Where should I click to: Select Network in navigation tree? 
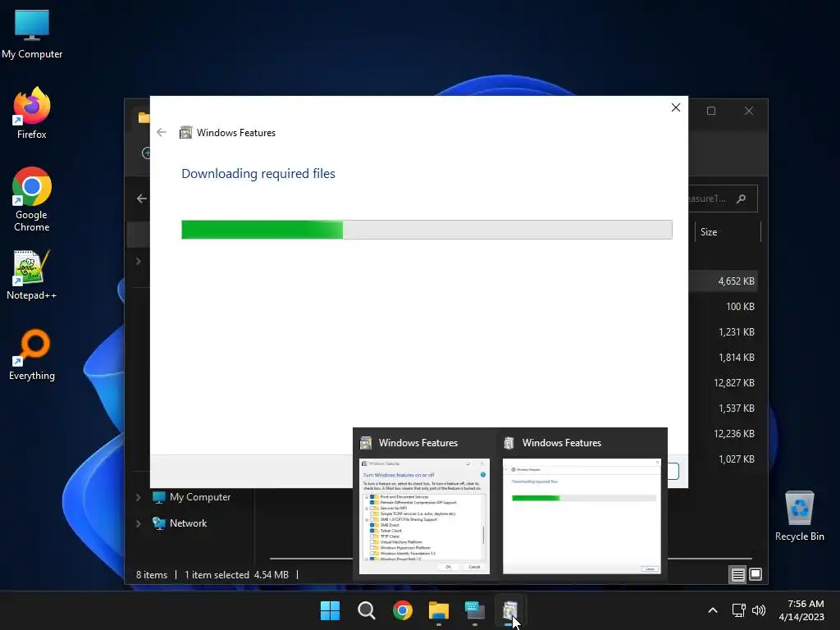point(180,523)
